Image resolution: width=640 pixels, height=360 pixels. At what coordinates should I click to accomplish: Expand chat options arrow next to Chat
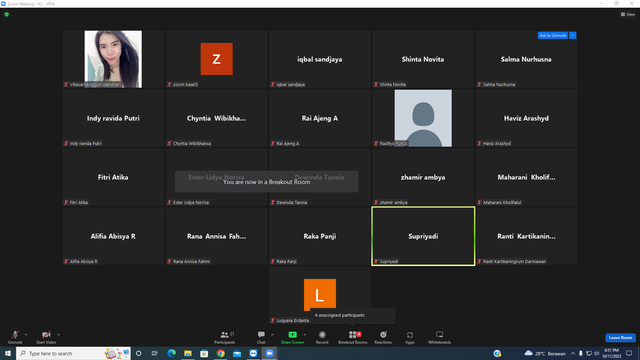[x=272, y=335]
